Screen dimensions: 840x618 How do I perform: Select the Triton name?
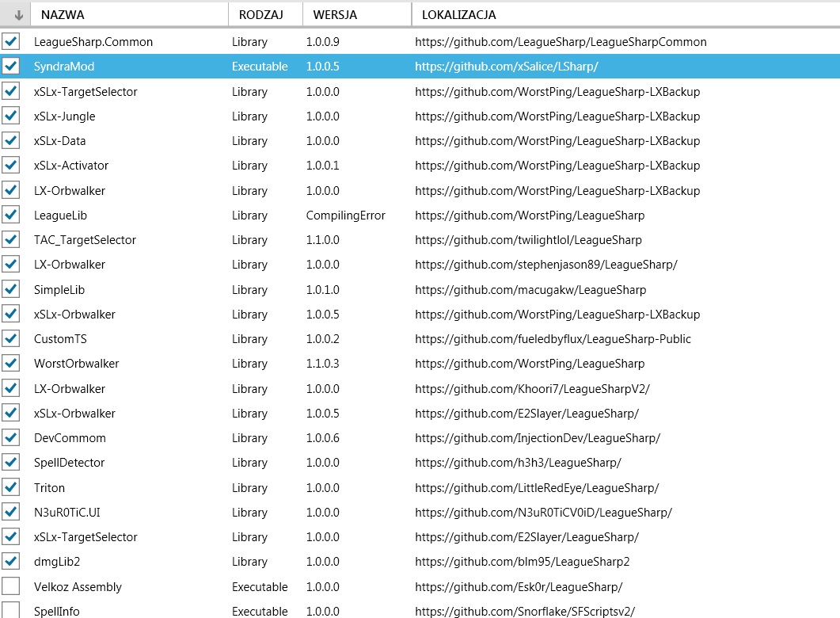point(49,488)
